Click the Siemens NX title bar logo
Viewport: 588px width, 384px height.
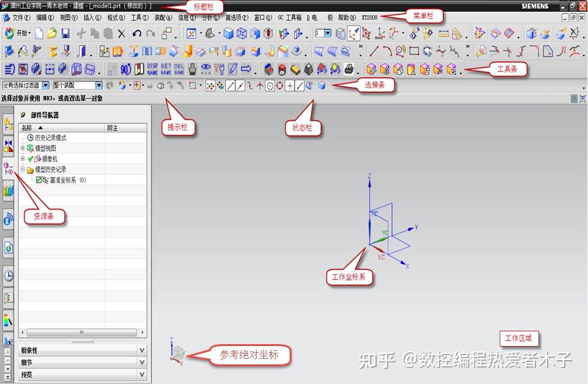[x=5, y=6]
